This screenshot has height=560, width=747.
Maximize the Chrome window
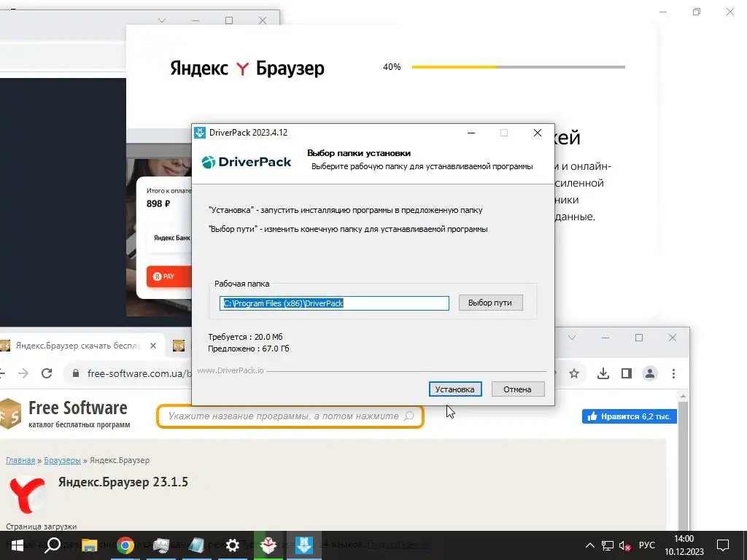[x=639, y=338]
